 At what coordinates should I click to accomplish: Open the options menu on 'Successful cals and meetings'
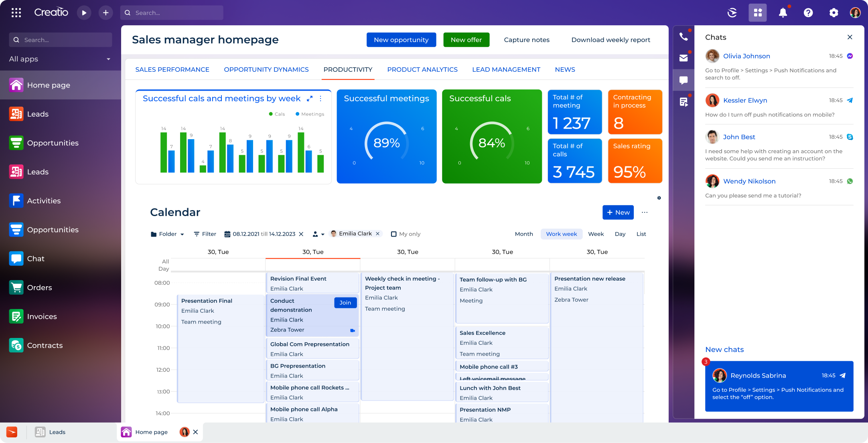tap(320, 98)
